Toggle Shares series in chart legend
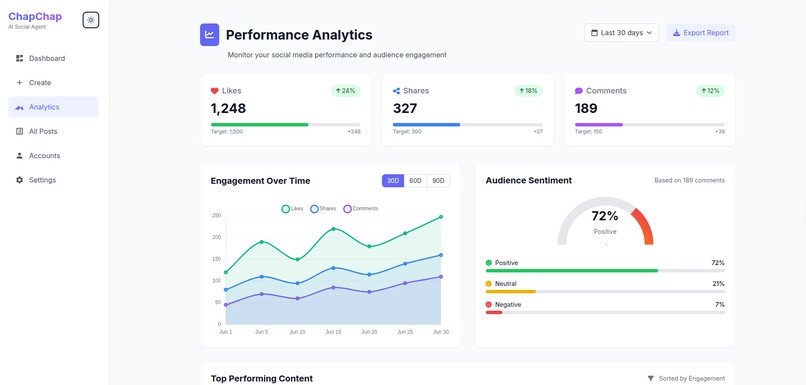The image size is (806, 385). [323, 209]
